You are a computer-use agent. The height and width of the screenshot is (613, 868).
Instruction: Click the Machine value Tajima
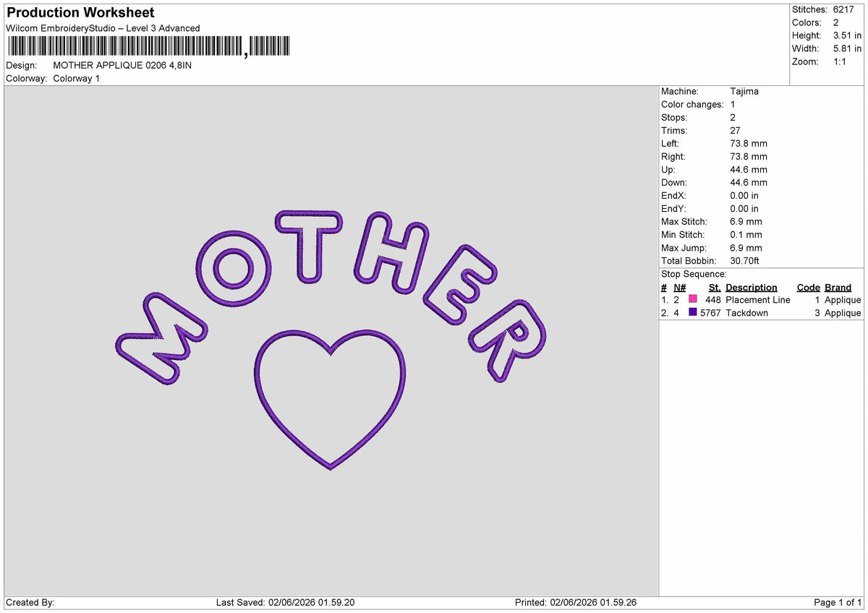click(x=744, y=91)
